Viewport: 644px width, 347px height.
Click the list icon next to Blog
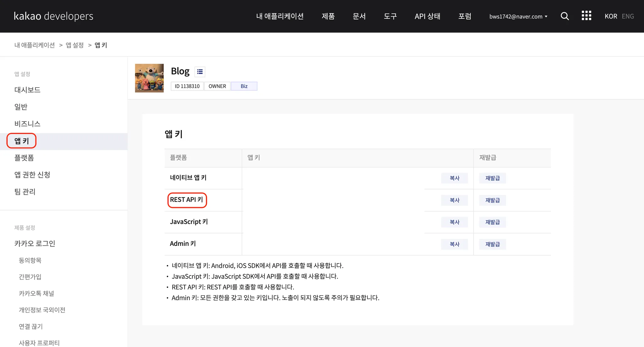coord(200,72)
